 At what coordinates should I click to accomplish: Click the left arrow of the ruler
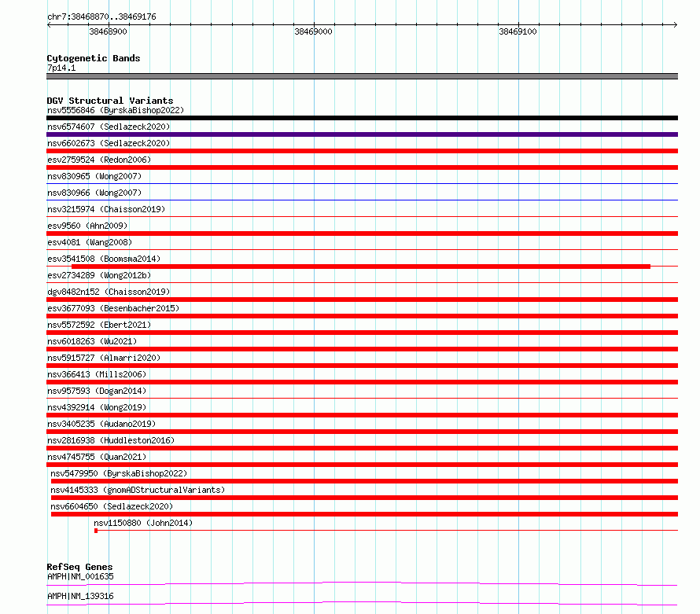pyautogui.click(x=49, y=24)
